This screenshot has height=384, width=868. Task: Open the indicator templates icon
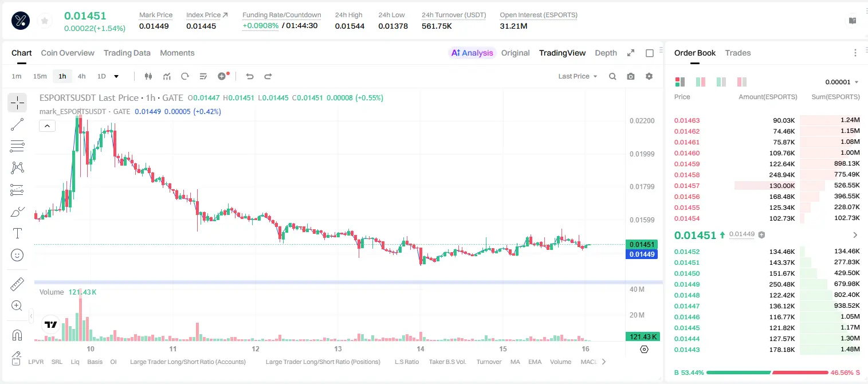(203, 76)
